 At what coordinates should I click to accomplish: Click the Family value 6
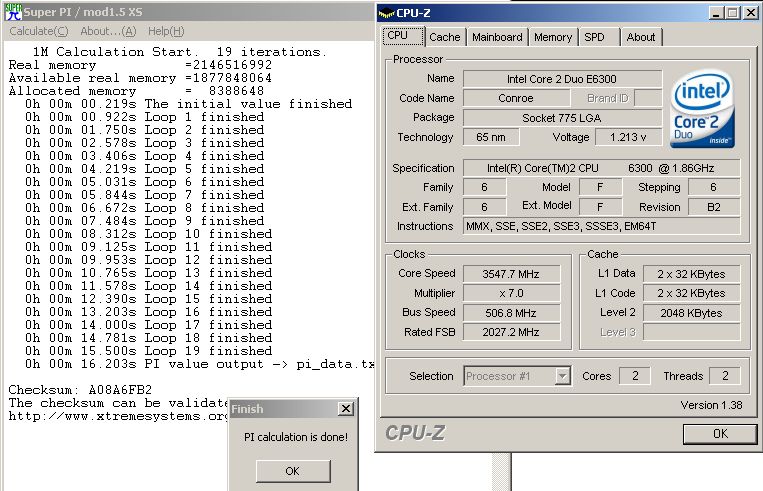484,187
